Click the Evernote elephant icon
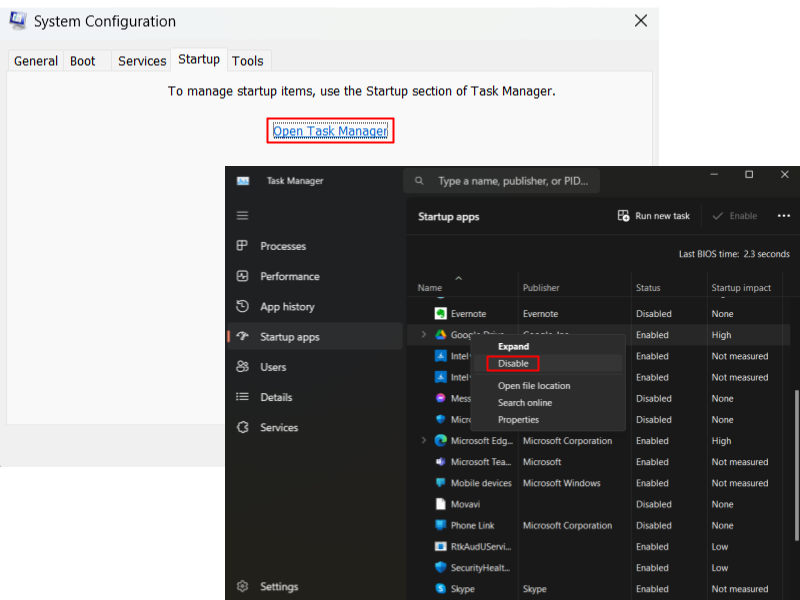The image size is (800, 600). pos(441,313)
